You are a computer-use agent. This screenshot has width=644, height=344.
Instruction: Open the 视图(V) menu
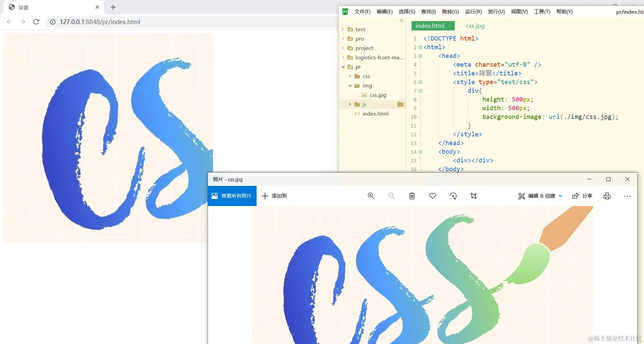pyautogui.click(x=519, y=12)
